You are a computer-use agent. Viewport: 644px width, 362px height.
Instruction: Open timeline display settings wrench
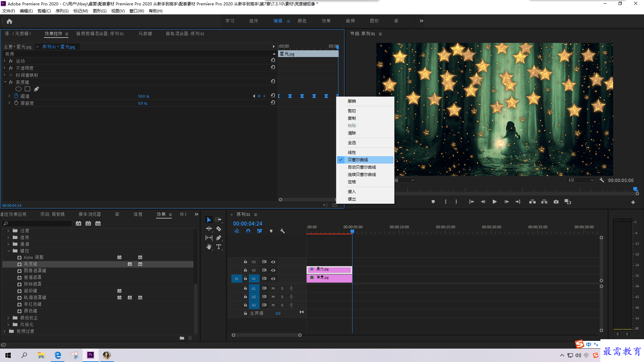[282, 231]
